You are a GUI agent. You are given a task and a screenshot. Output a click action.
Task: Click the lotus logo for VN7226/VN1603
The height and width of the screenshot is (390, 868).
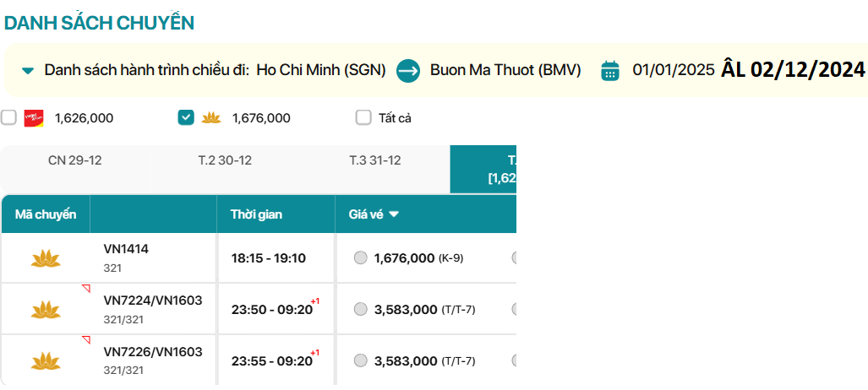point(46,360)
